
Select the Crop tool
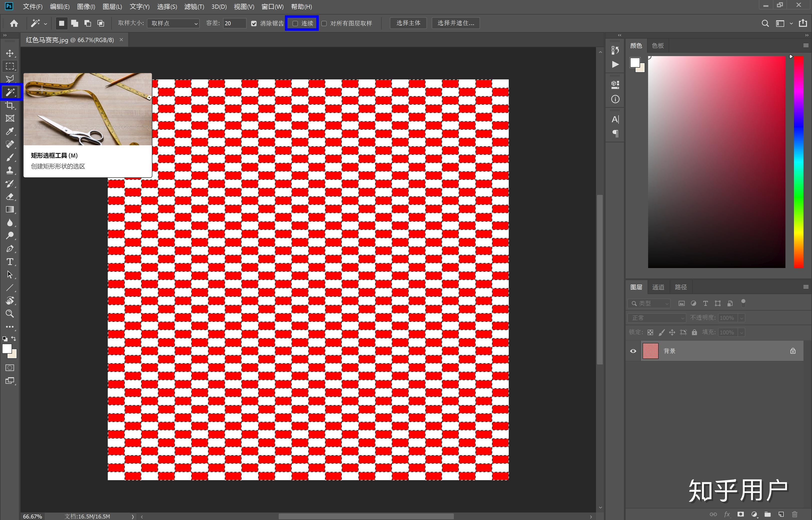point(10,105)
